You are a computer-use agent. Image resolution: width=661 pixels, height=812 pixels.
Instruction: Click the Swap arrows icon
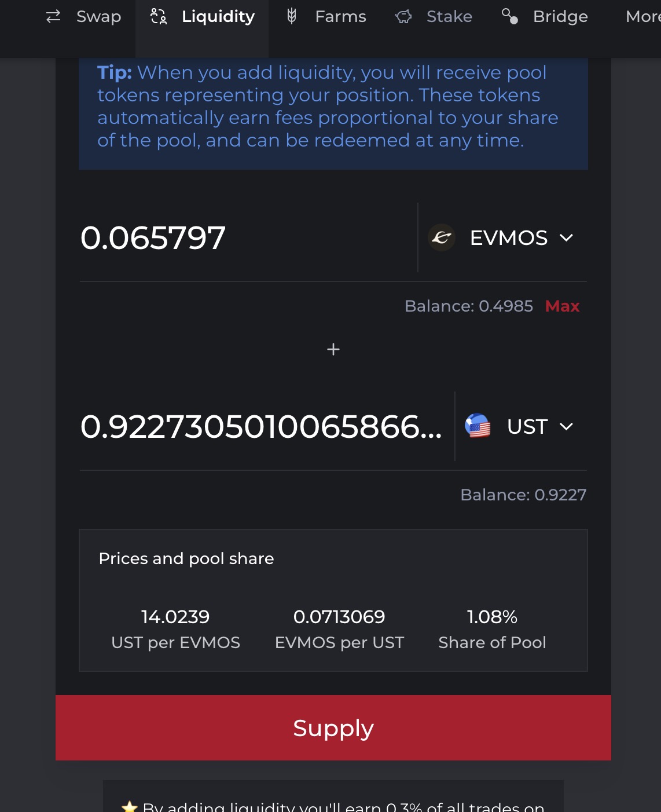point(53,16)
